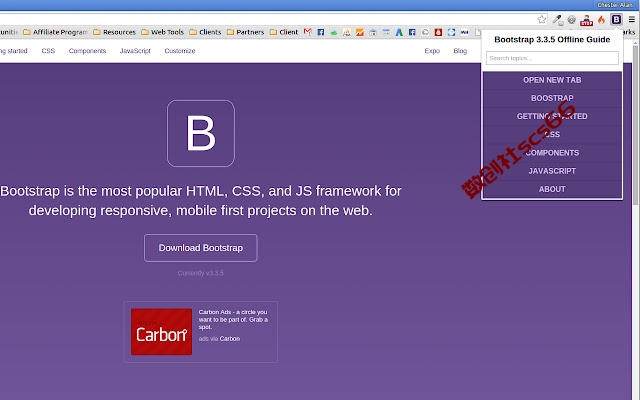The width and height of the screenshot is (640, 400).
Task: Open the Clients bookmarks folder
Action: pos(205,32)
